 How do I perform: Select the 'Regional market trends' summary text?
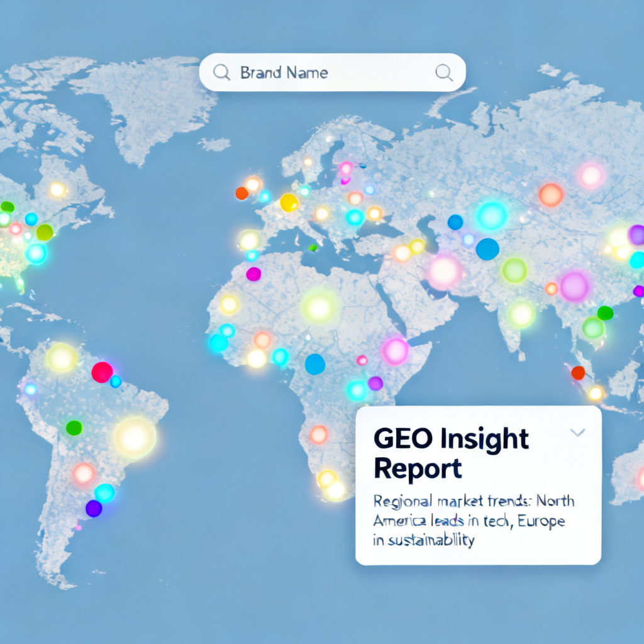pyautogui.click(x=474, y=520)
